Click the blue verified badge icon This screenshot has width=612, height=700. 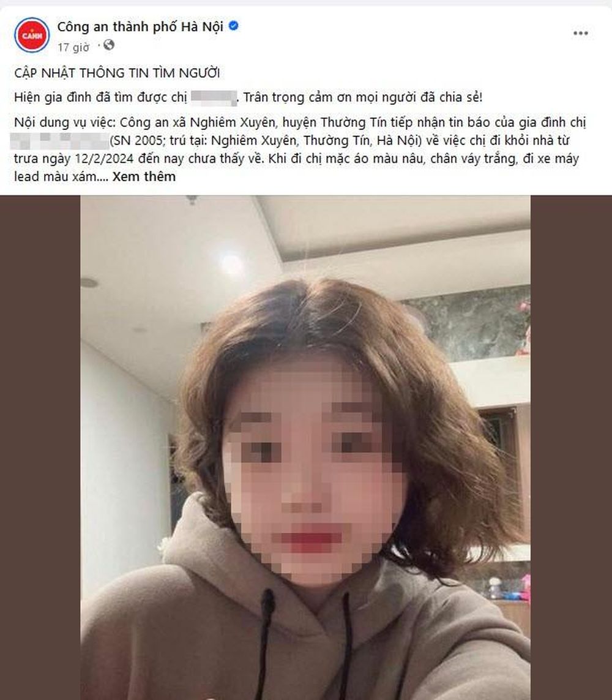[x=233, y=26]
